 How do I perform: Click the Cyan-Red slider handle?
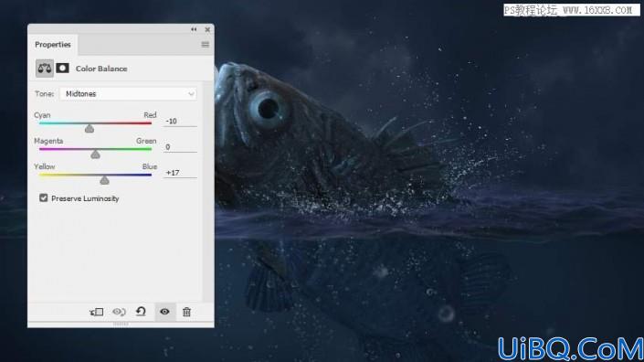90,129
